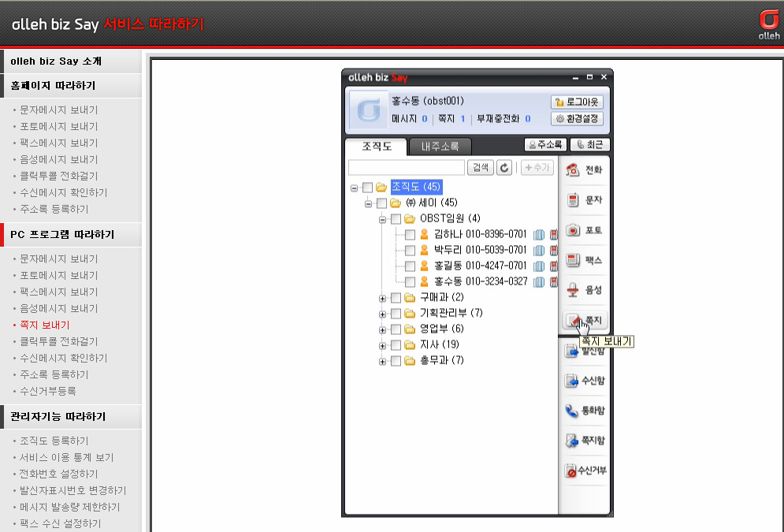The image size is (784, 532).
Task: Collapse the 조직도 (45) root node
Action: (354, 188)
